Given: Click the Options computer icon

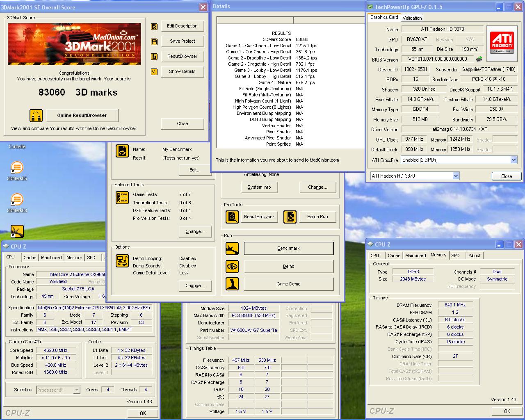Looking at the screenshot, I should pyautogui.click(x=122, y=261).
